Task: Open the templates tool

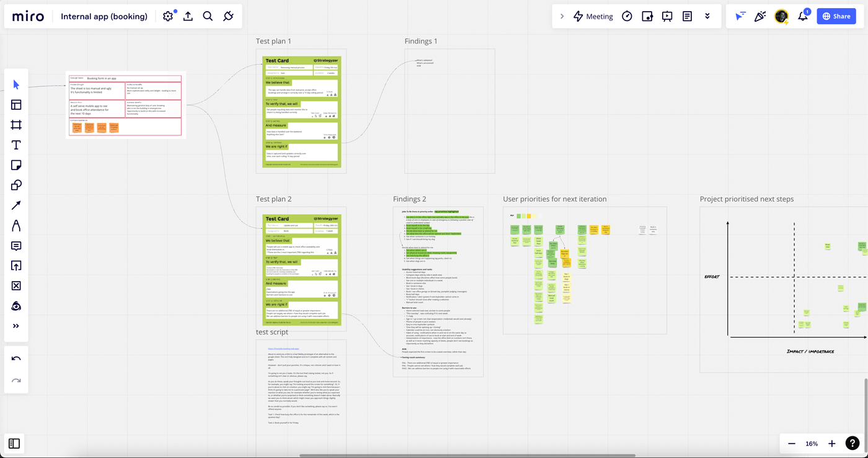Action: pos(16,105)
